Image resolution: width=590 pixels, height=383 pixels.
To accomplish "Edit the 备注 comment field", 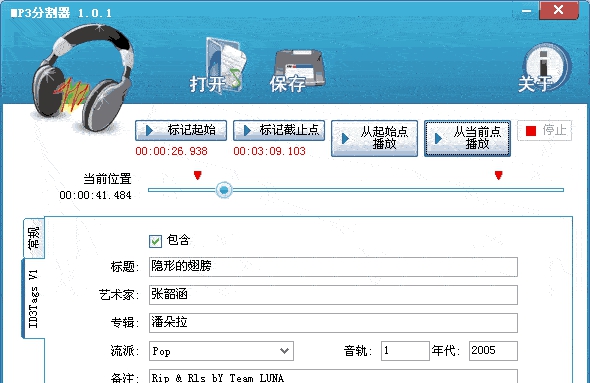I will point(333,377).
